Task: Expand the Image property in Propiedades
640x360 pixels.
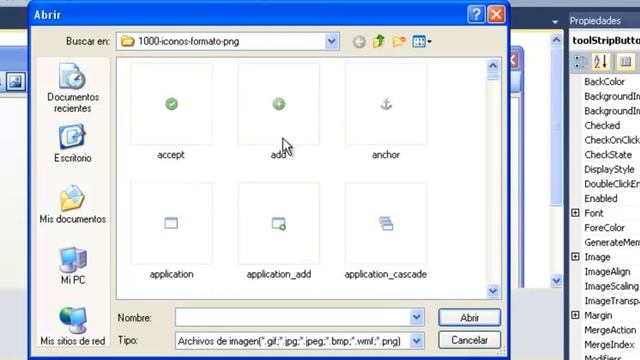Action: (576, 256)
